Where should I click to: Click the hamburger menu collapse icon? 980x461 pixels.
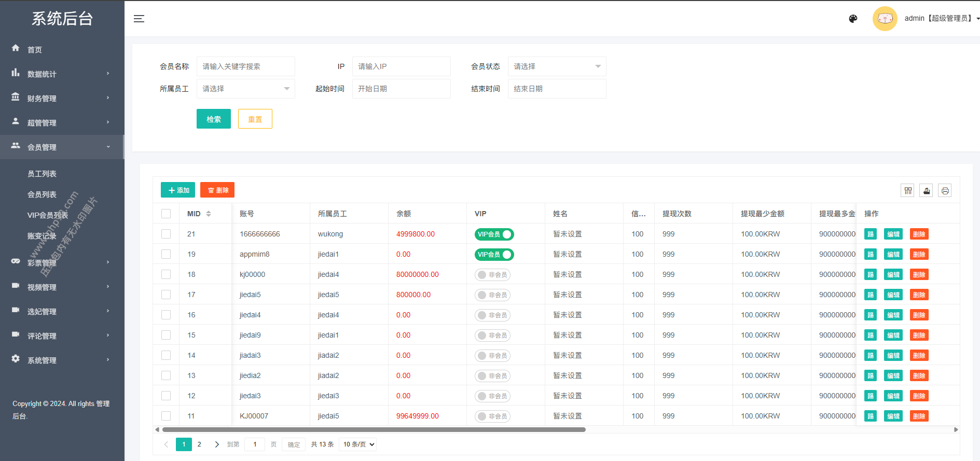coord(139,19)
